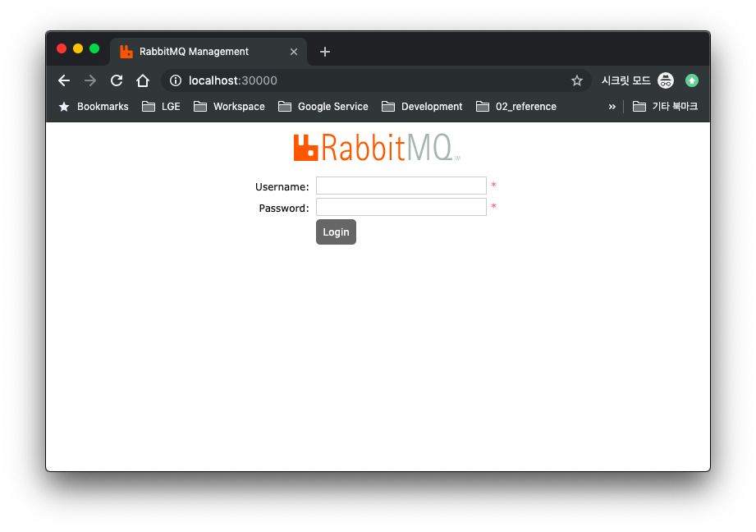Minimize the window with yellow button
This screenshot has height=532, width=756.
pos(78,48)
